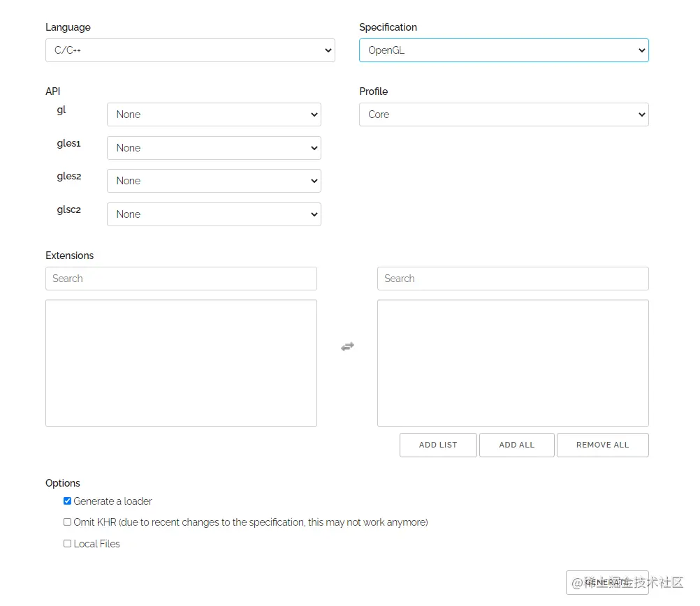The image size is (700, 606).
Task: Open the Language dropdown
Action: [x=190, y=50]
